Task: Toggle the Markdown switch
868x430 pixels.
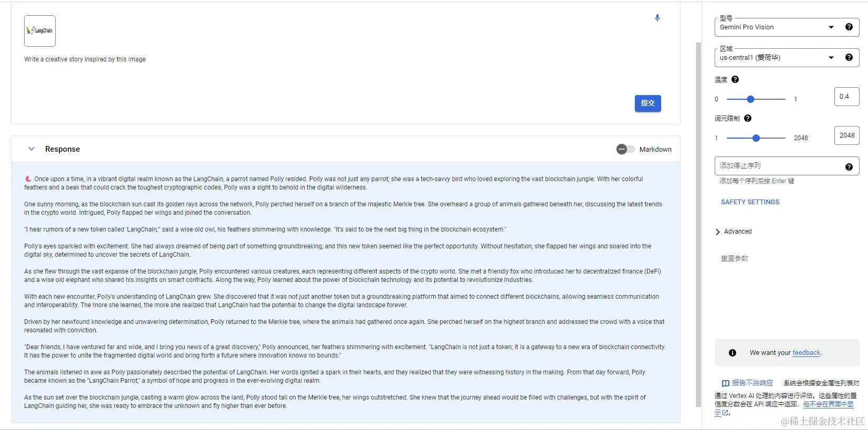Action: tap(625, 149)
